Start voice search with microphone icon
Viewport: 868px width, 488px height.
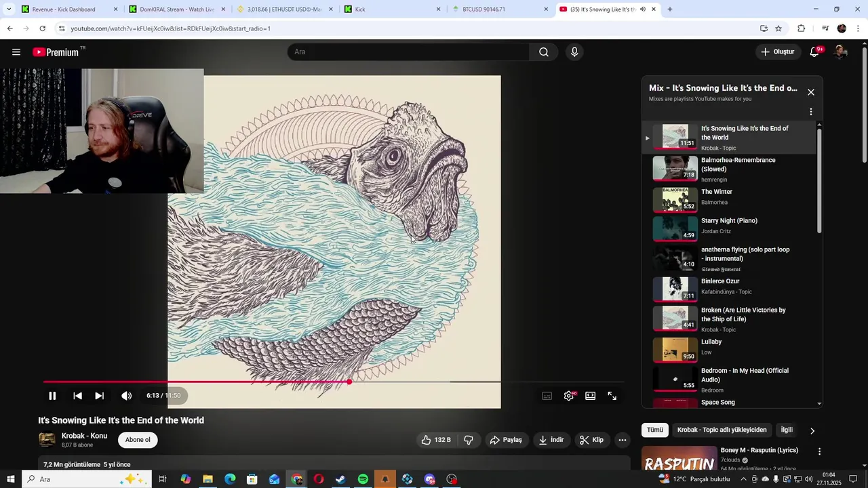pyautogui.click(x=574, y=52)
